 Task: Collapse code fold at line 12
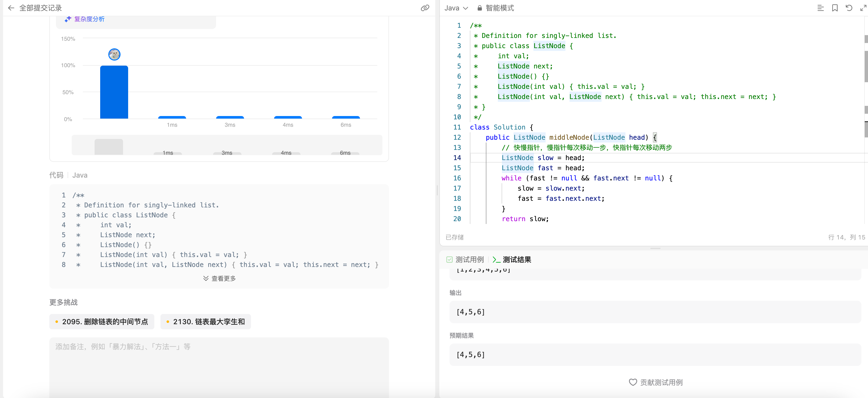pyautogui.click(x=466, y=137)
